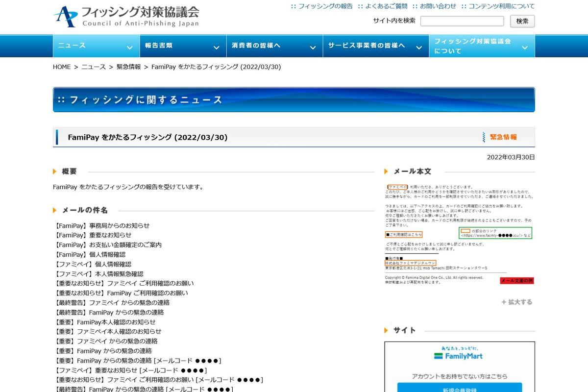Select the メールの件名 section heading

tap(85, 210)
